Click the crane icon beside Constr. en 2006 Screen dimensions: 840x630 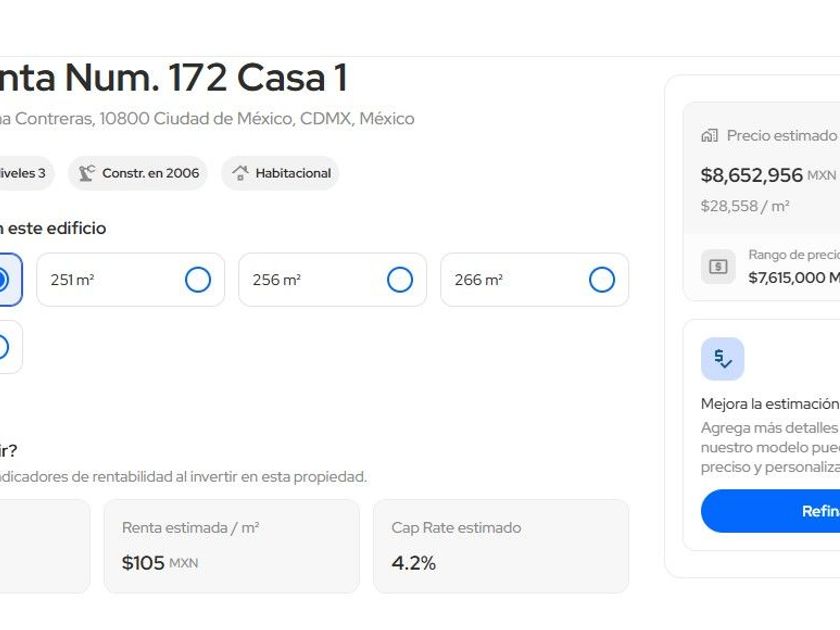[87, 173]
